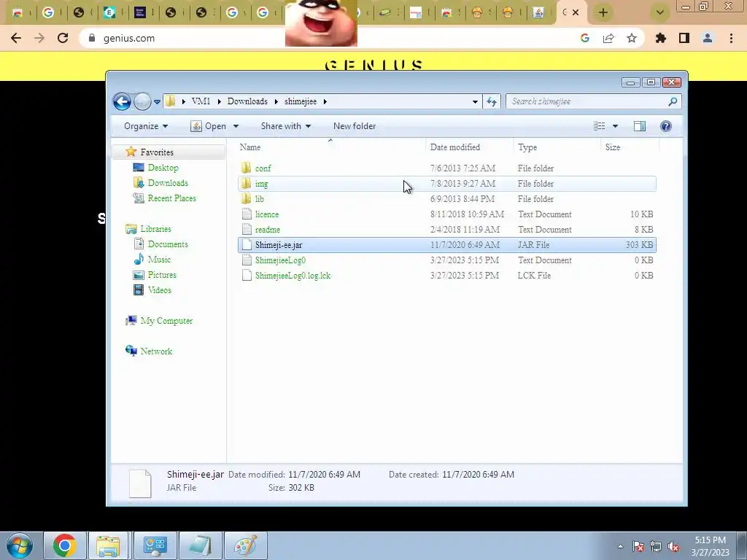This screenshot has width=747, height=560.
Task: Refresh the shimejiee folder view
Action: tap(492, 101)
